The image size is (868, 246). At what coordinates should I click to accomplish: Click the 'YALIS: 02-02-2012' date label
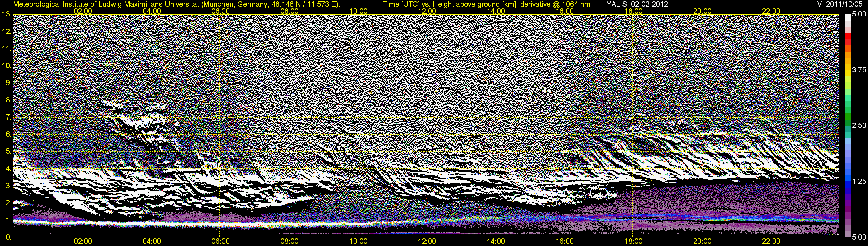(x=637, y=4)
